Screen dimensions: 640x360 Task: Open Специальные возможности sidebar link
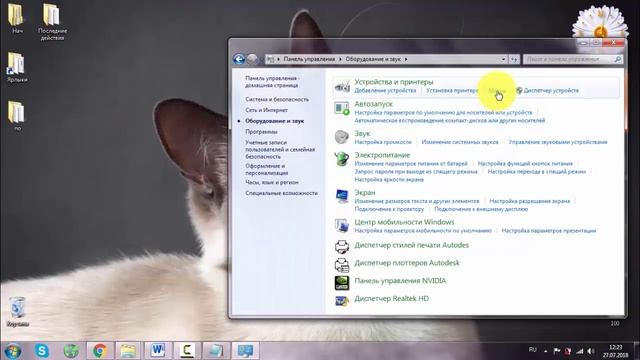(x=281, y=193)
